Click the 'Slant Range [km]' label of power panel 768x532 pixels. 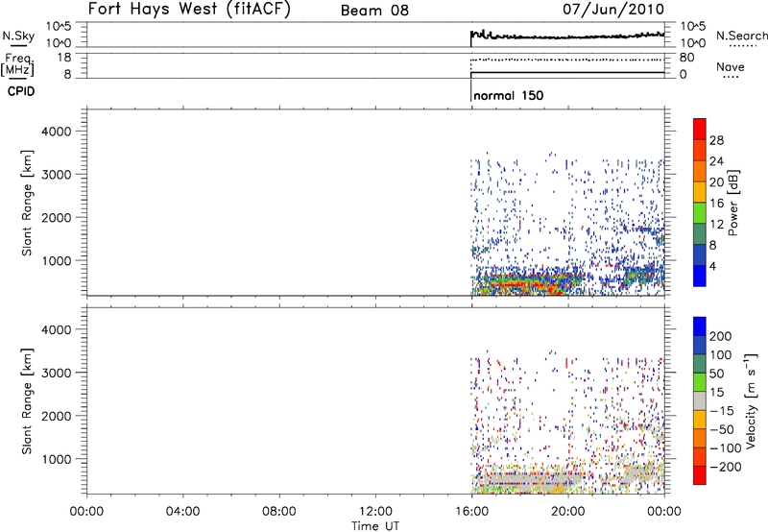(27, 203)
